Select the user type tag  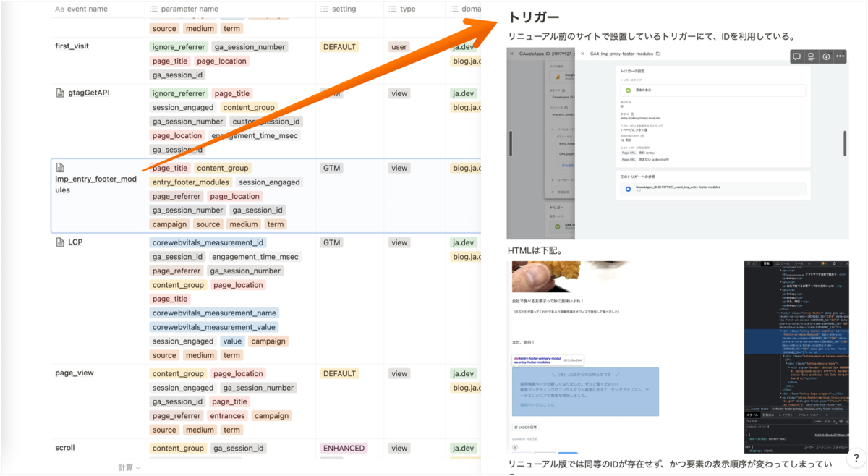pyautogui.click(x=399, y=47)
